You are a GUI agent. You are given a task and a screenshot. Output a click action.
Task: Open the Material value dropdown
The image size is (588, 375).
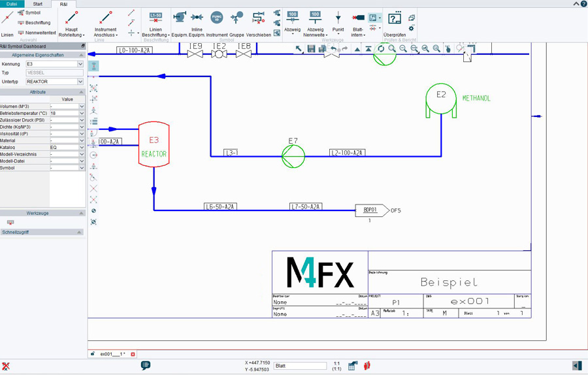tap(82, 140)
